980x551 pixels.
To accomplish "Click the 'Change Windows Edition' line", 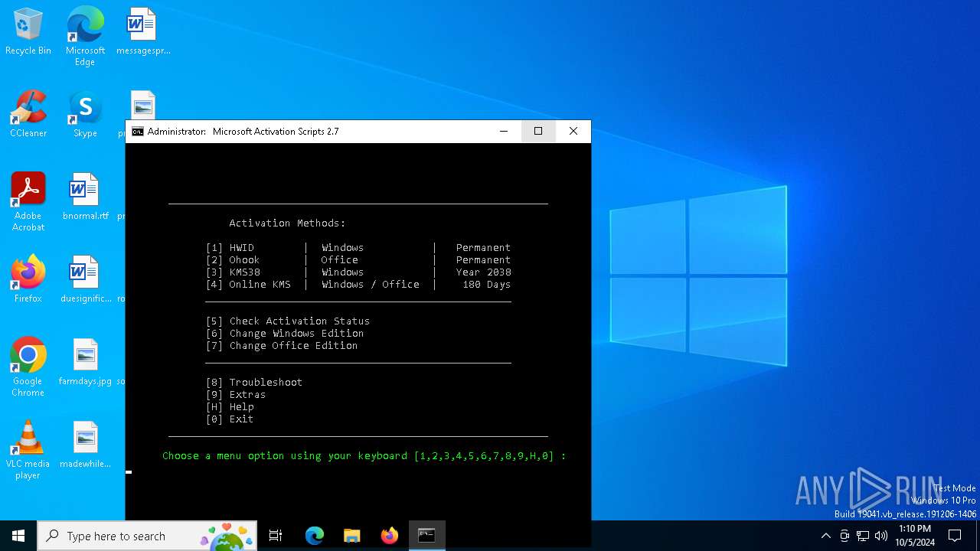I will point(285,334).
